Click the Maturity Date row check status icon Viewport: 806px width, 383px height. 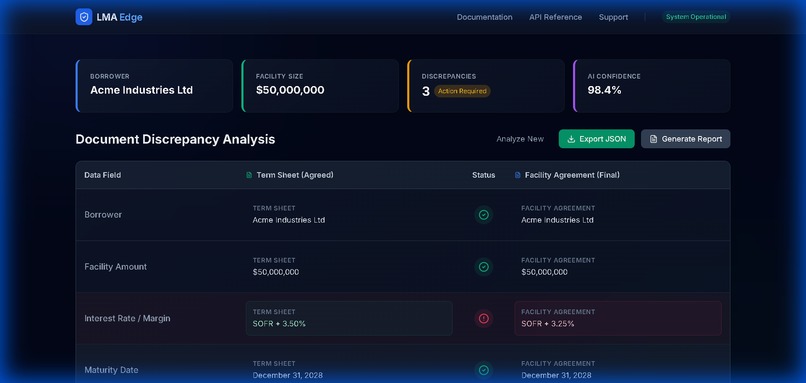484,370
